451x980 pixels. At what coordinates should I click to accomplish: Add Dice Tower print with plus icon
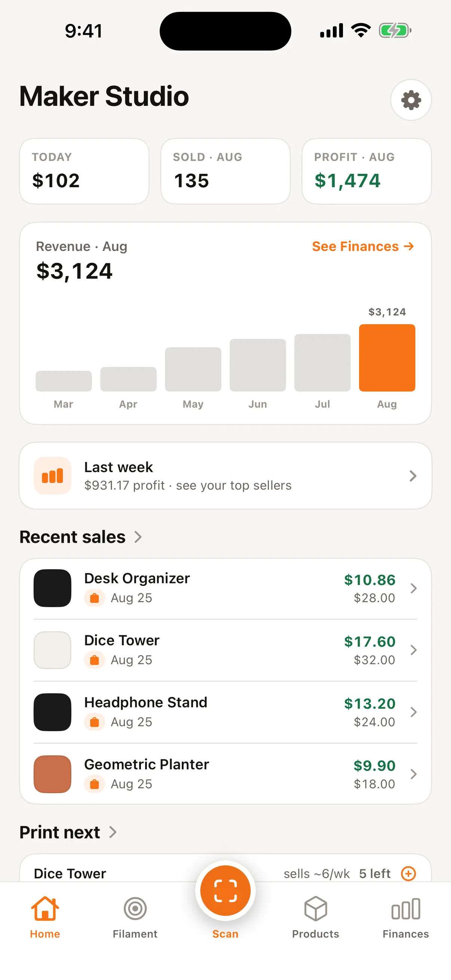pos(408,873)
